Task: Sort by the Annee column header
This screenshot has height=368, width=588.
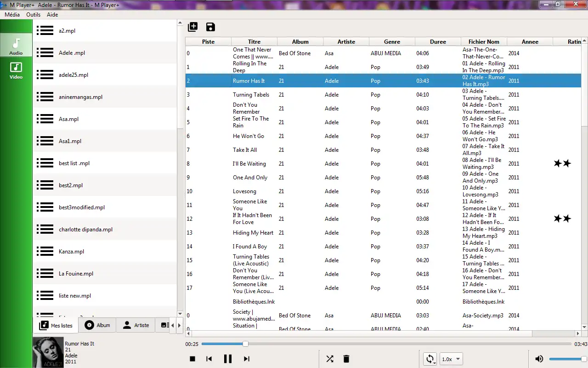Action: pos(530,41)
